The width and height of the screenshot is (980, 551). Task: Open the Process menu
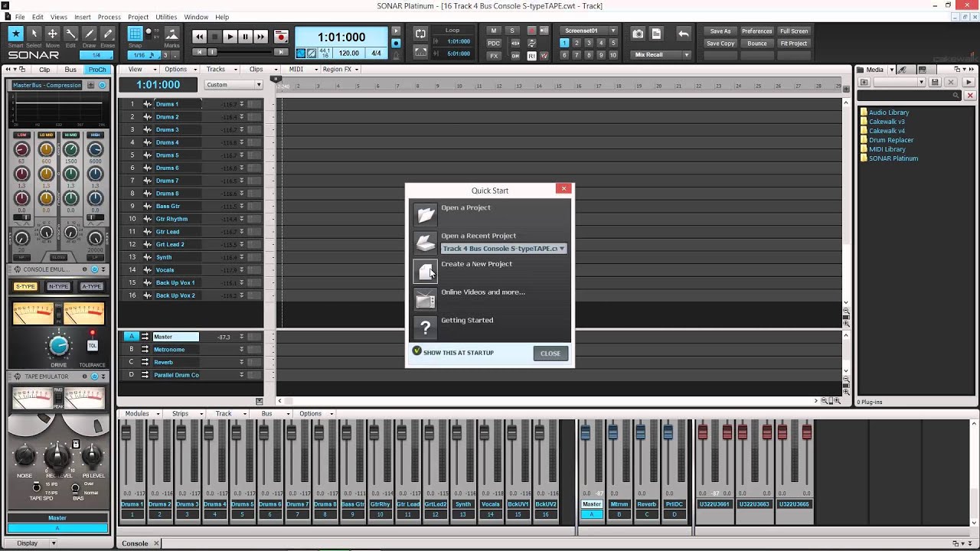pyautogui.click(x=109, y=17)
